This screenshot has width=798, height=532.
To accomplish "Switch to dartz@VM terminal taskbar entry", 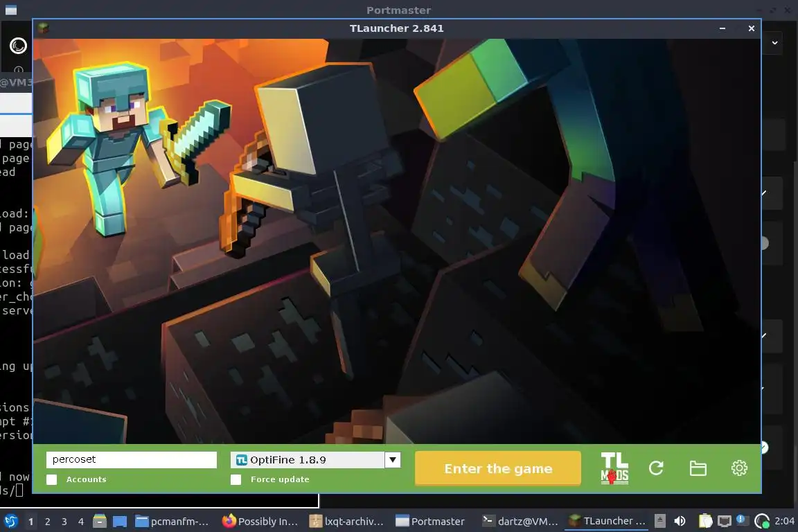I will pyautogui.click(x=520, y=521).
